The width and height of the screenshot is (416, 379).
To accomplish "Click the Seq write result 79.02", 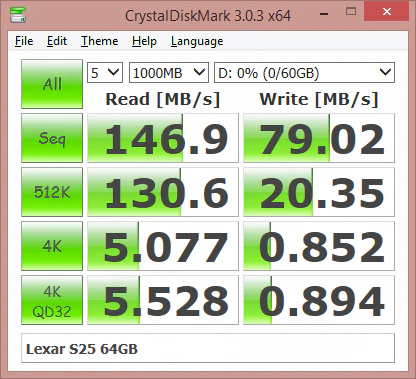I will click(319, 138).
